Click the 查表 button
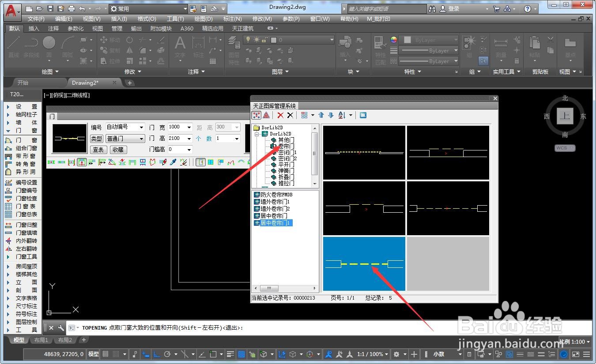The image size is (596, 364). [98, 150]
